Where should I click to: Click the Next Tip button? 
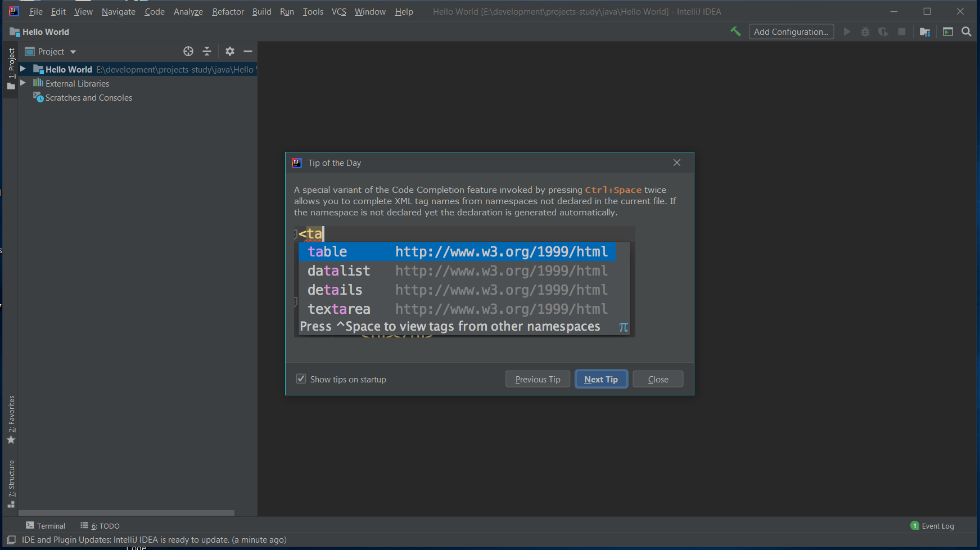pyautogui.click(x=601, y=379)
